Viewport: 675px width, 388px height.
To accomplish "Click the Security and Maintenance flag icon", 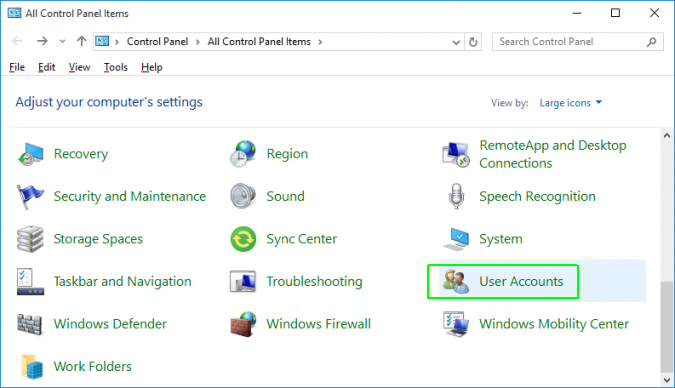I will [30, 196].
